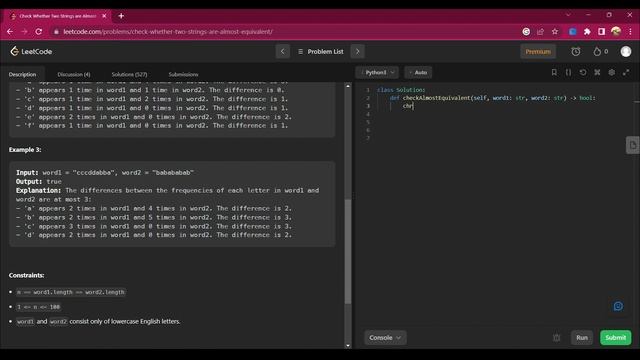This screenshot has height=360, width=640.
Task: Reset code to default icon
Action: pos(583,72)
